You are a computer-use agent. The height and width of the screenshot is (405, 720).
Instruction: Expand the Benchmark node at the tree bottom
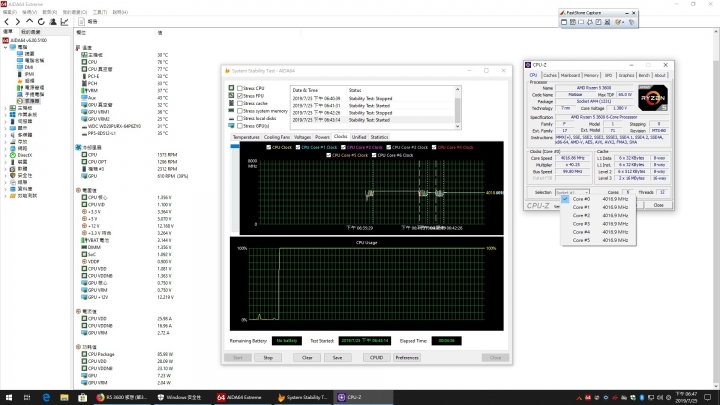point(6,196)
